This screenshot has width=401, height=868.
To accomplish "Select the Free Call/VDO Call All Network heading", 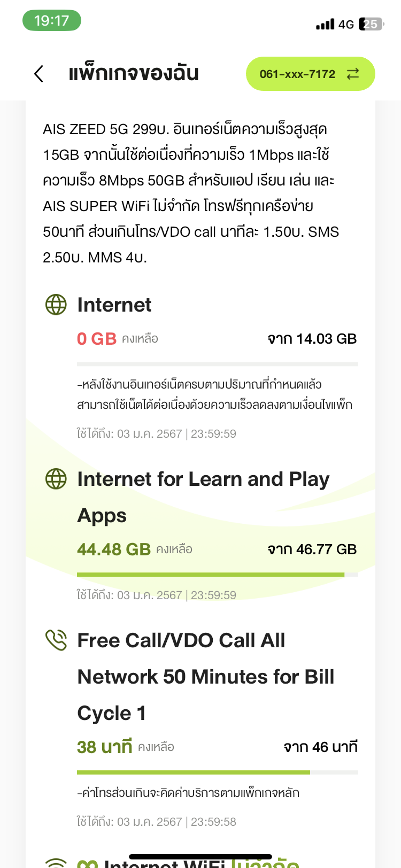I will tap(206, 677).
